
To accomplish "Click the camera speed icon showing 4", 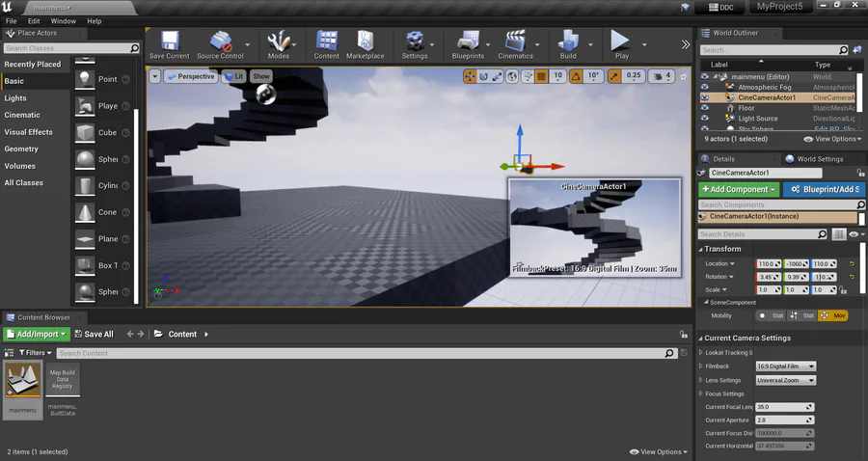I will tap(661, 76).
